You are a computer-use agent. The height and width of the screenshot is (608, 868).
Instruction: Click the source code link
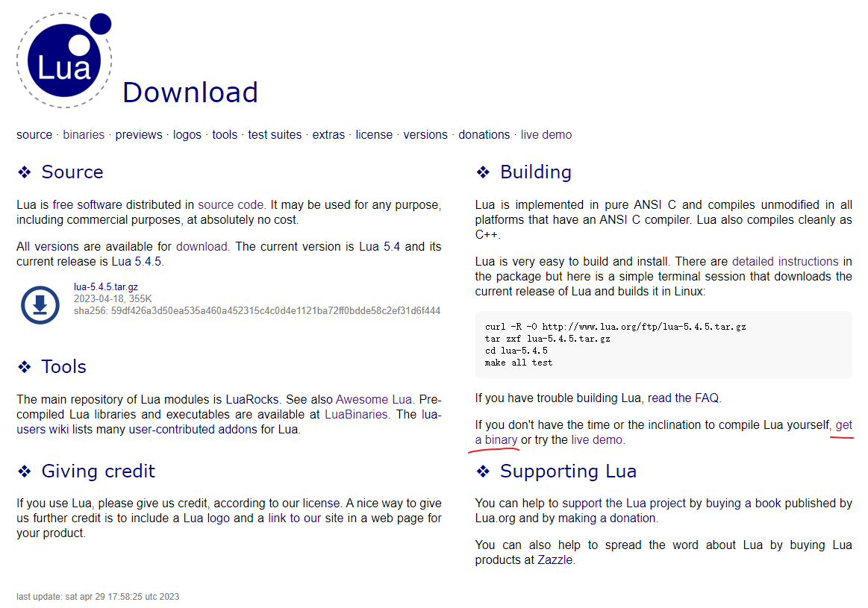[231, 204]
